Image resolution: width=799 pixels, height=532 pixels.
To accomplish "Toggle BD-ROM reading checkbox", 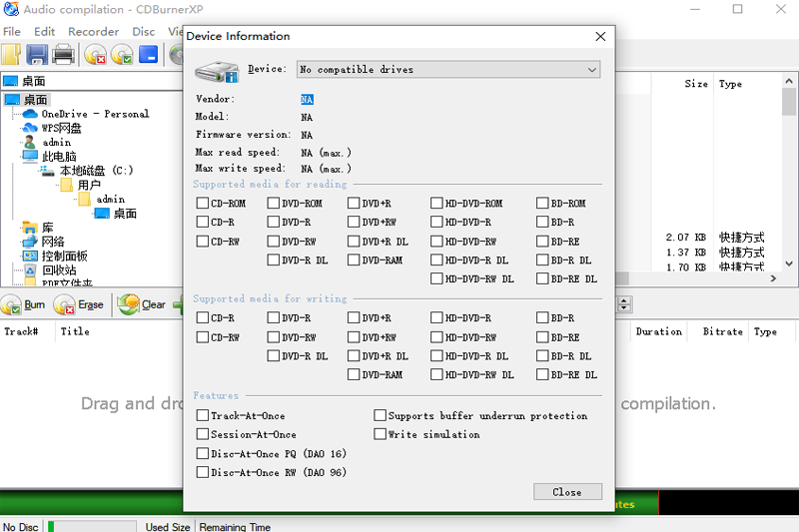I will (x=542, y=204).
